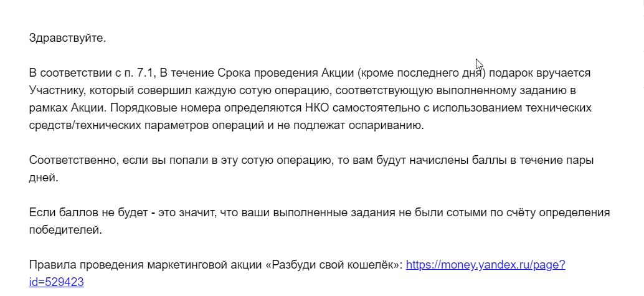
Task: Click the word 'победителей.'
Action: 65,230
